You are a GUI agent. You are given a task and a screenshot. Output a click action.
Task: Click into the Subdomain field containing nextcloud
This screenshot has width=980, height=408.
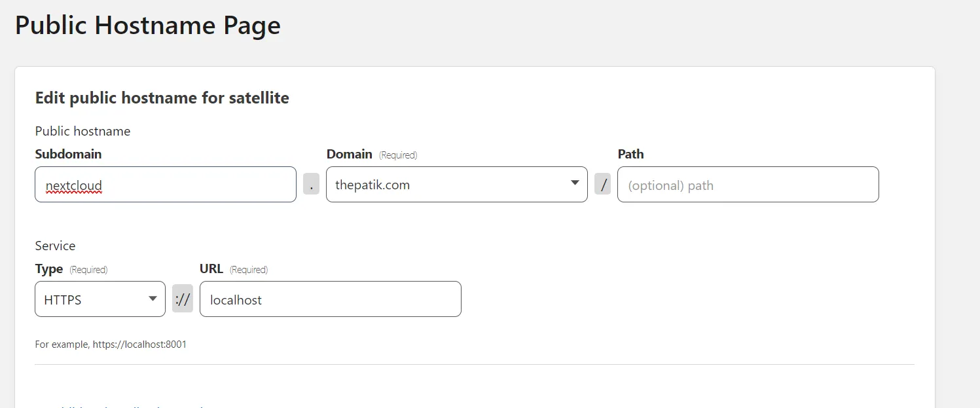(x=166, y=184)
